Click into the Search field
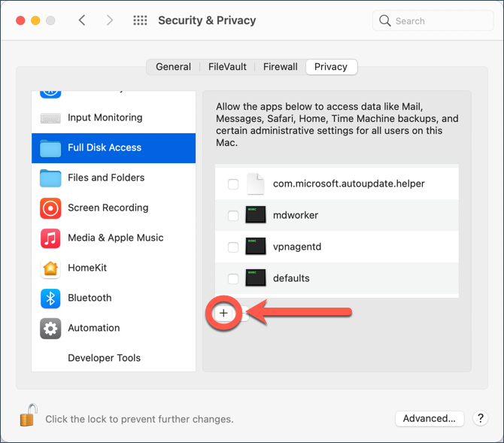 pos(433,20)
